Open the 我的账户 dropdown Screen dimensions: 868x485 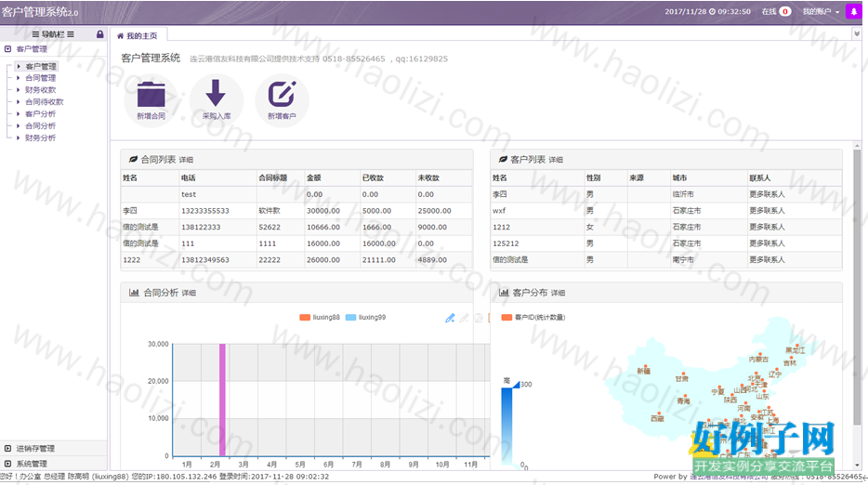pyautogui.click(x=821, y=12)
